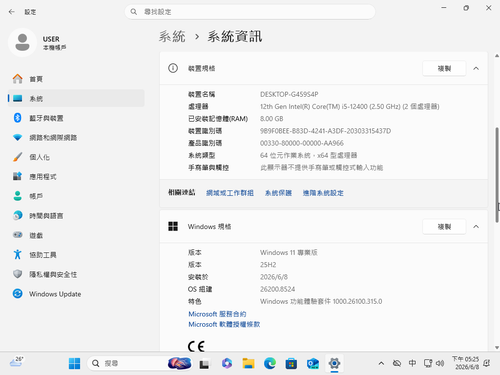500x375 pixels.
Task: Click the product ID 00330-80000-00000-AA966
Action: 302,143
